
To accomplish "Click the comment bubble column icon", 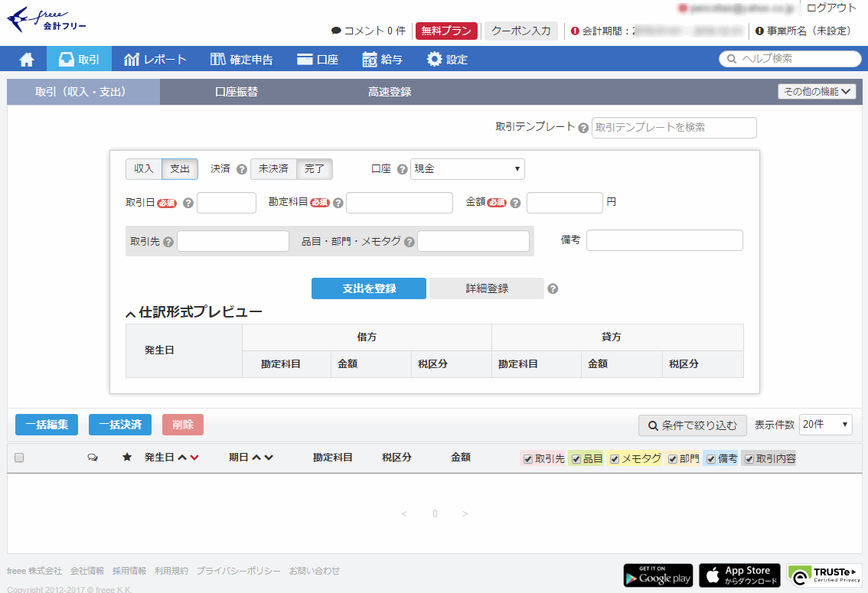I will pos(93,458).
